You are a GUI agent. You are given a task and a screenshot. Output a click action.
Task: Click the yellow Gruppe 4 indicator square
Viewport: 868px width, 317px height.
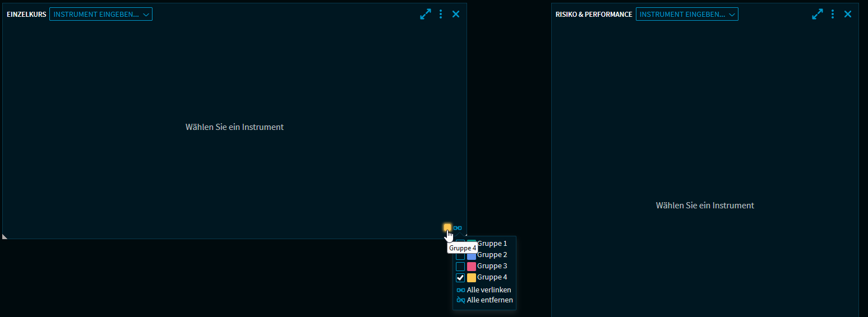click(447, 227)
